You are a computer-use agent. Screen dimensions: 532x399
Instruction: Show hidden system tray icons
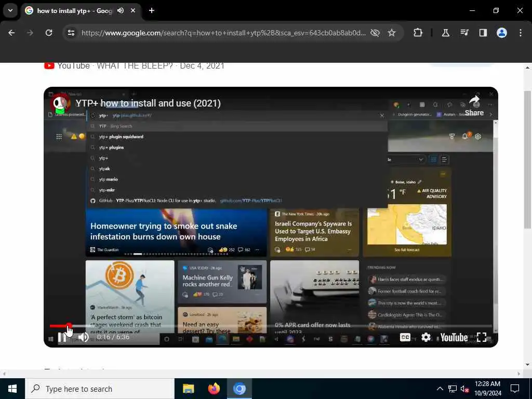[440, 389]
